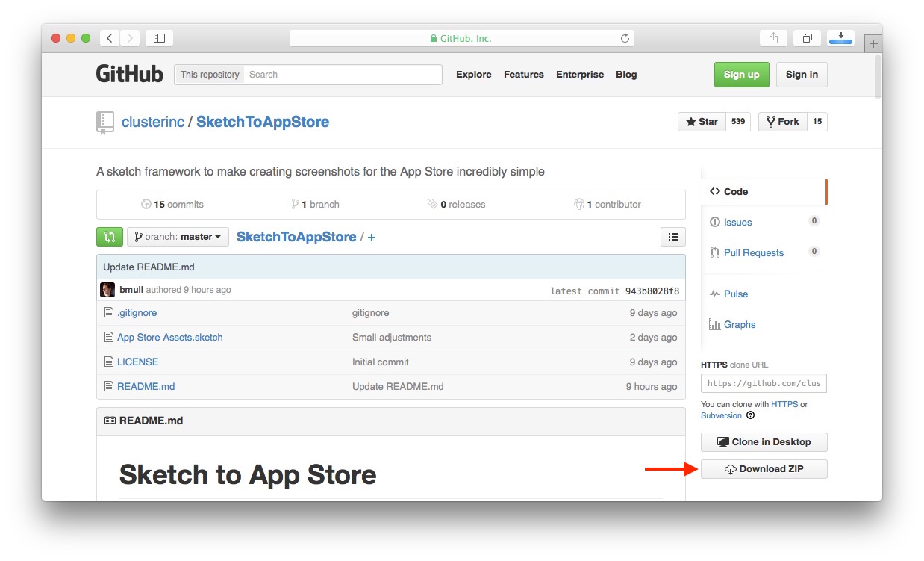Click the App Store Assets.sketch file icon
The image size is (924, 561).
click(x=109, y=337)
